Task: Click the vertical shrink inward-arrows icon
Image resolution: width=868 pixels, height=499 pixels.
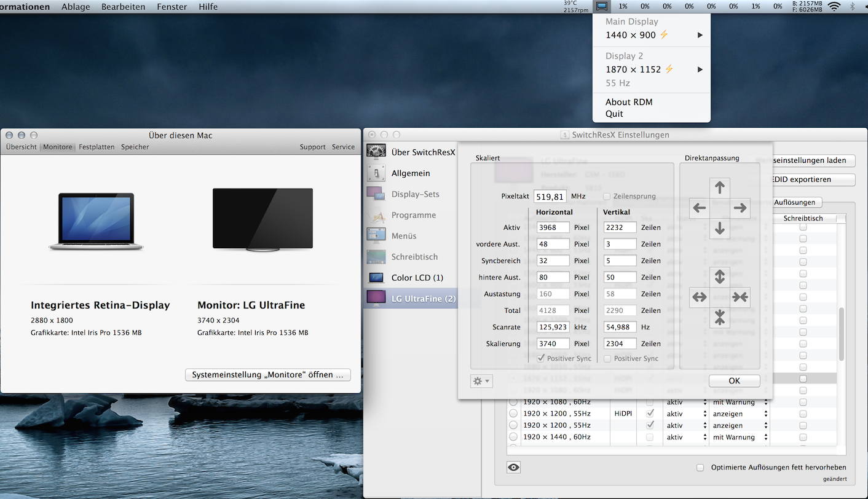Action: point(720,318)
